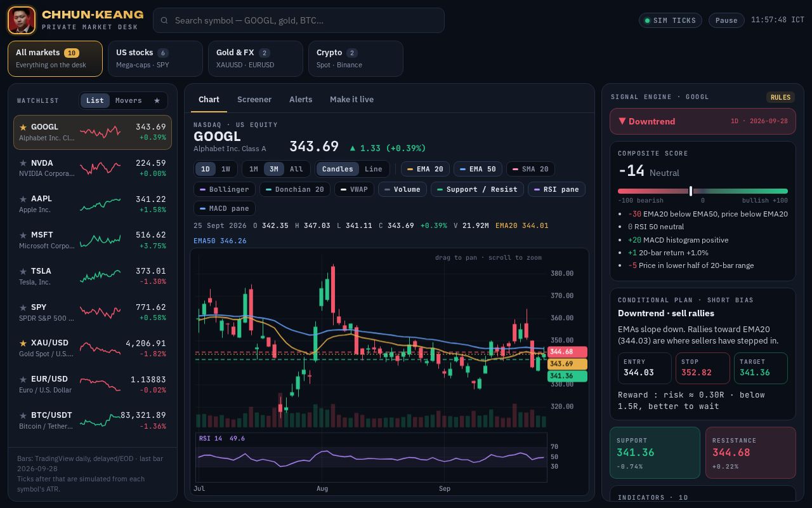Show starred favorites in watchlist
The width and height of the screenshot is (812, 508).
click(x=157, y=100)
